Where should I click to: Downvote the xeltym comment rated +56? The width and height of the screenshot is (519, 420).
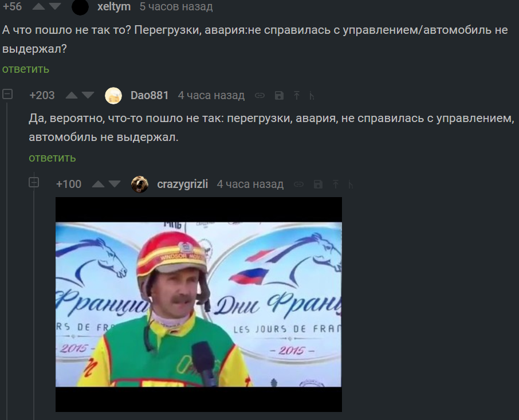54,6
